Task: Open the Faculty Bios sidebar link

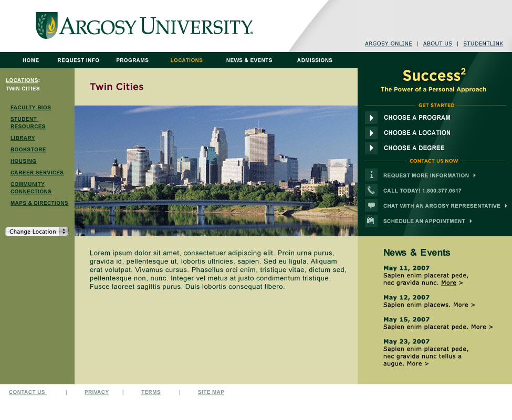Action: (x=30, y=108)
